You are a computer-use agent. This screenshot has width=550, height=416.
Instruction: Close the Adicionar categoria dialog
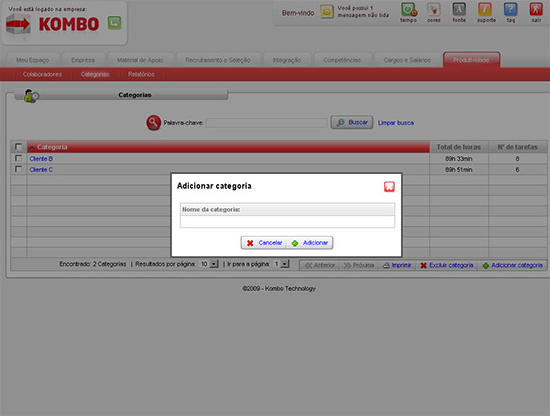(x=389, y=186)
